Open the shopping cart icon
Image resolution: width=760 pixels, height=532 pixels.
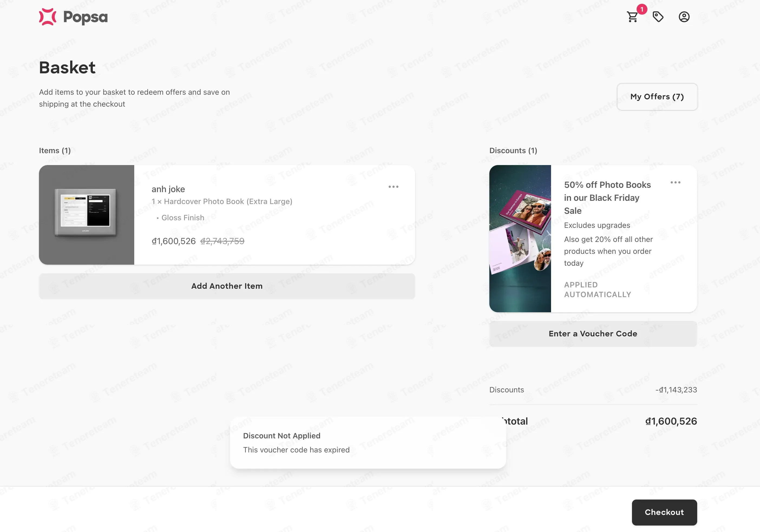[x=632, y=17]
